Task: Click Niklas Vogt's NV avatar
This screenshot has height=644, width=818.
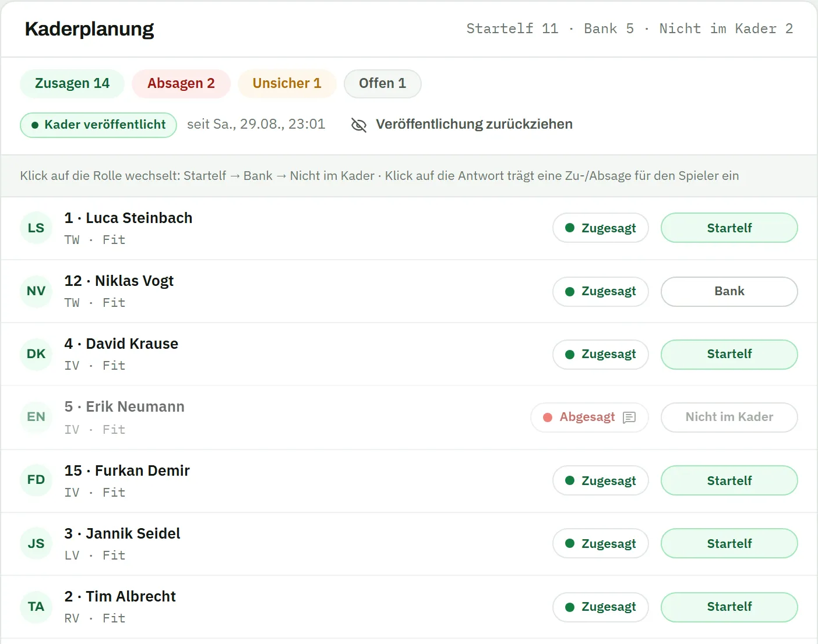Action: (36, 291)
